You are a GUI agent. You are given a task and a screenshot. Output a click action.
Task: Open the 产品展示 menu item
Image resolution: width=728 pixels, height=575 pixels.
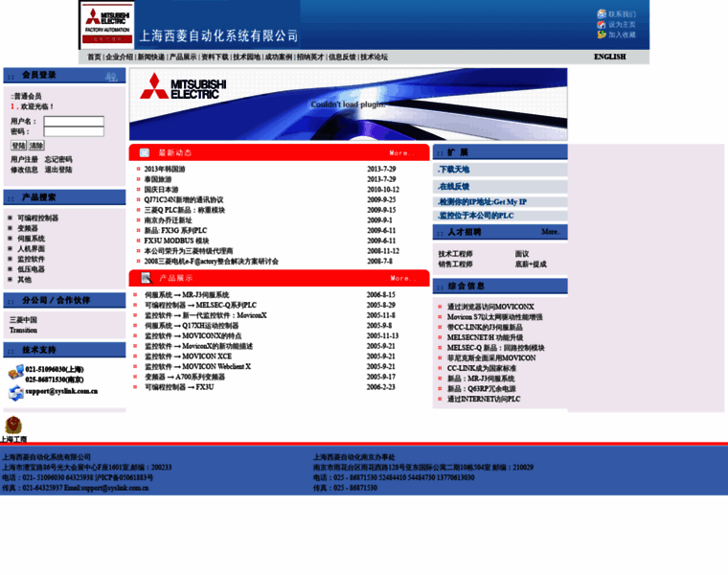coord(183,57)
